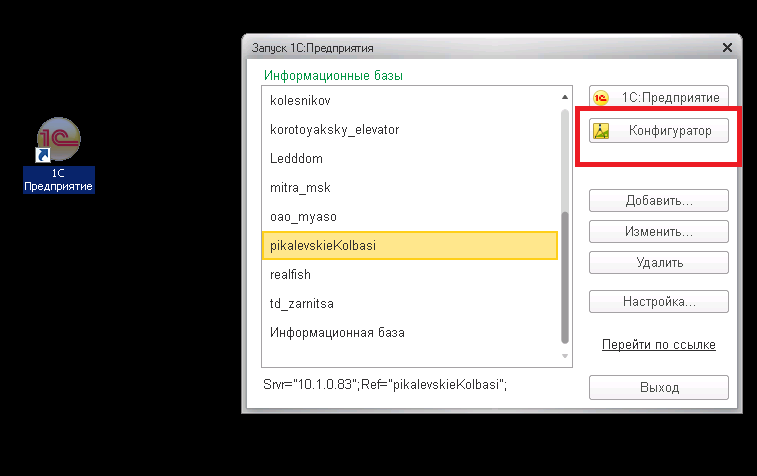Follow the Перейти по ссылке link
The image size is (757, 476).
click(659, 345)
